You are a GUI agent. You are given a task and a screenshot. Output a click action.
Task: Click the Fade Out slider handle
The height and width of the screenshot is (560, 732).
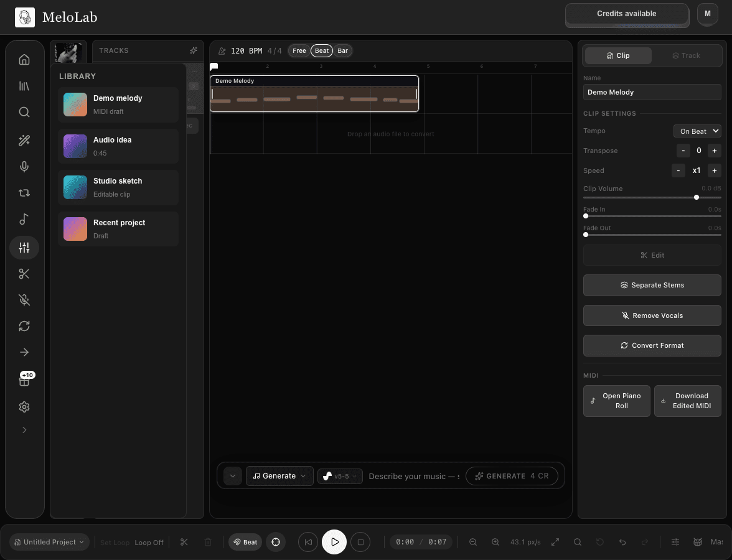585,235
